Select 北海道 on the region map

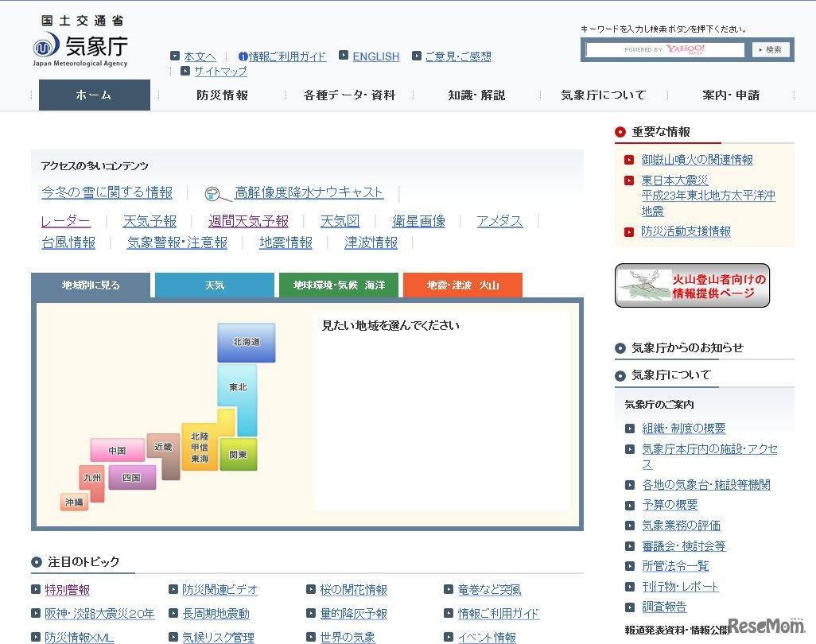pyautogui.click(x=246, y=342)
